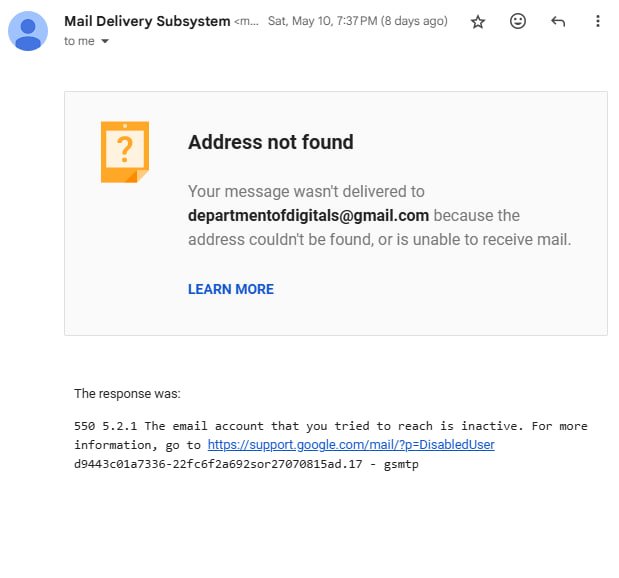The image size is (619, 578).
Task: Click the 'to me' recipient text
Action: pyautogui.click(x=77, y=41)
